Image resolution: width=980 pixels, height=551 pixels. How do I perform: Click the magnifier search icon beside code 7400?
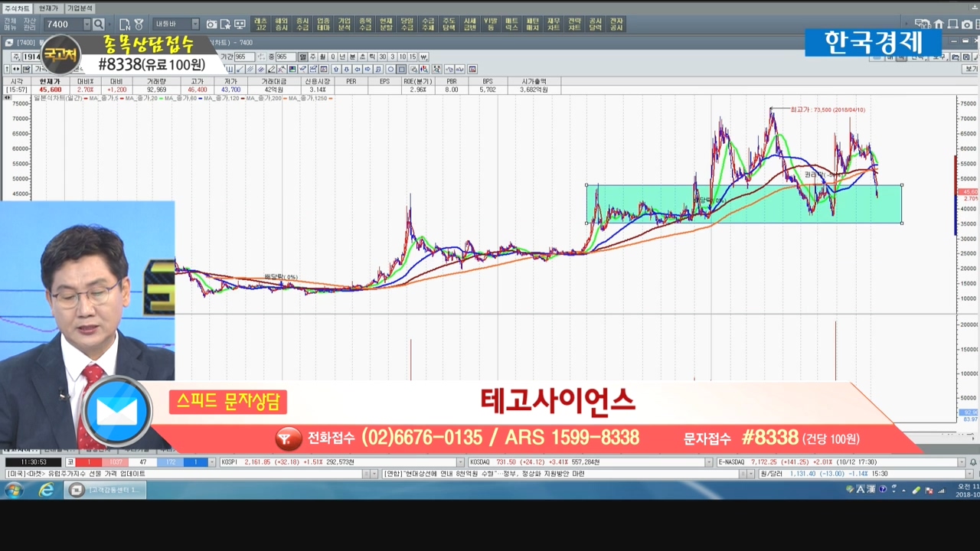tap(99, 24)
